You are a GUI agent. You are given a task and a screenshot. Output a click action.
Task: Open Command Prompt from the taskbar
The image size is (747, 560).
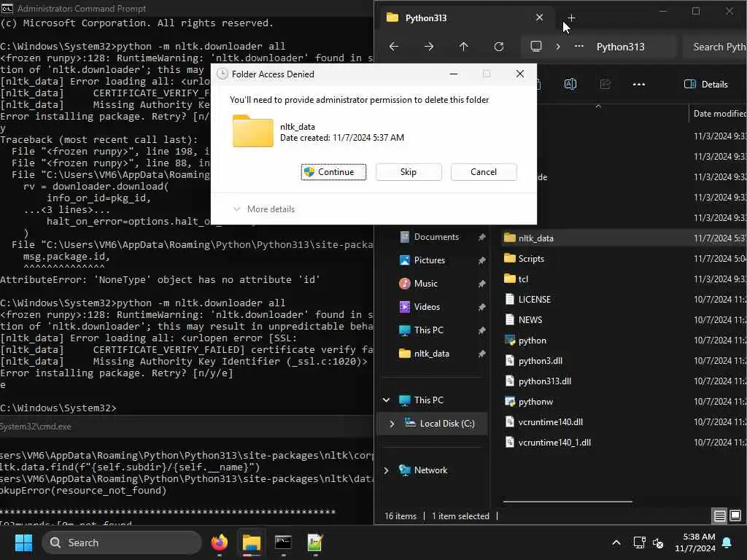[x=283, y=542]
